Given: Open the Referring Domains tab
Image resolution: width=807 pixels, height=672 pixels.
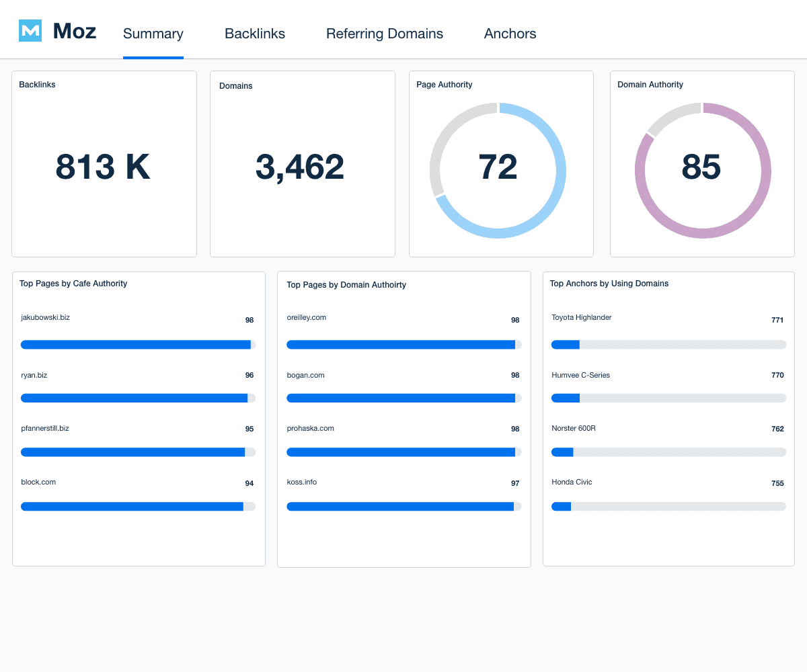Looking at the screenshot, I should pos(384,34).
